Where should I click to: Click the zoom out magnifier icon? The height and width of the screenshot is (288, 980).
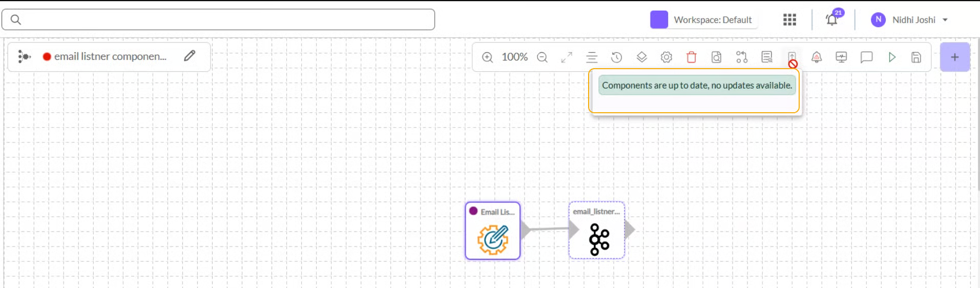tap(542, 57)
